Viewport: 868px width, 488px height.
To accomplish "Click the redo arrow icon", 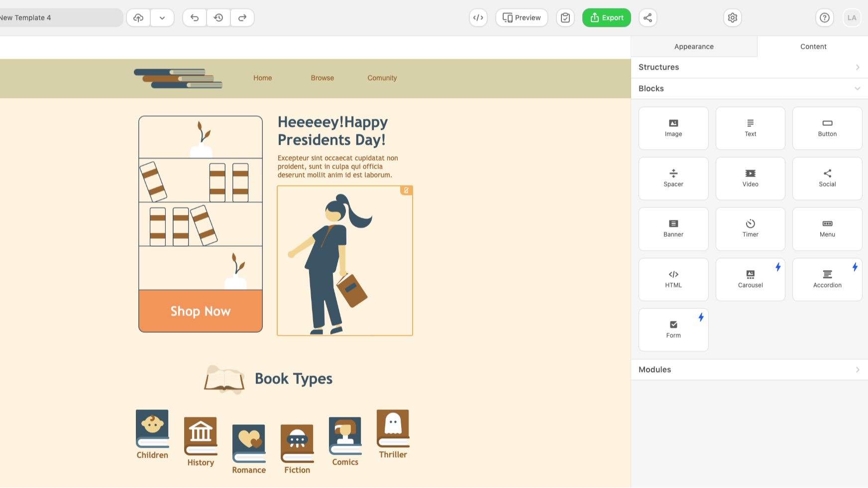I will pos(242,18).
